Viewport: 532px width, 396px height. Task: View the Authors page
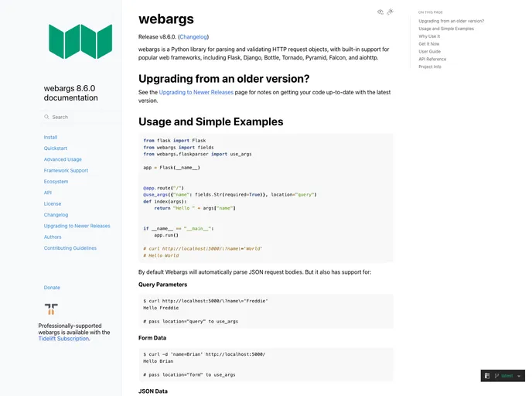53,237
